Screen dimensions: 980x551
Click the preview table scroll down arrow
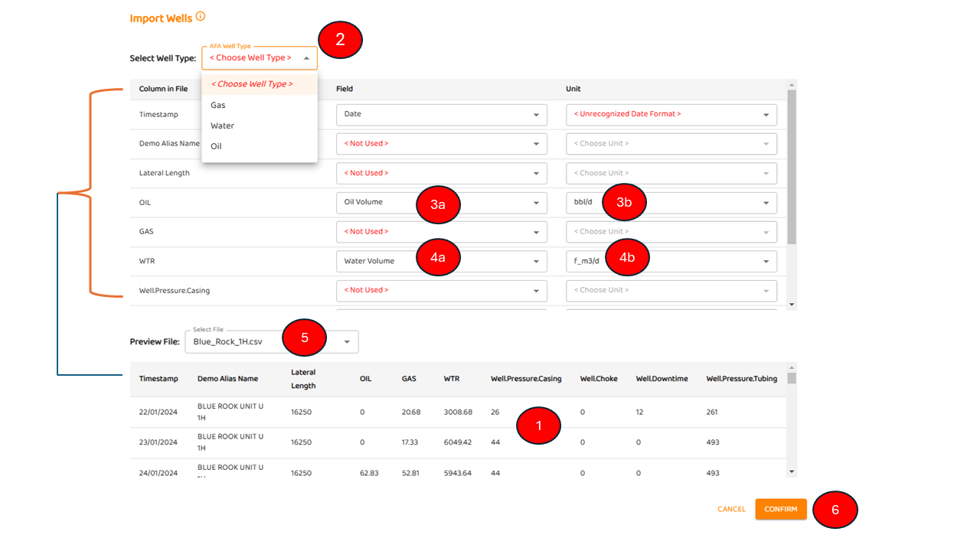click(792, 472)
